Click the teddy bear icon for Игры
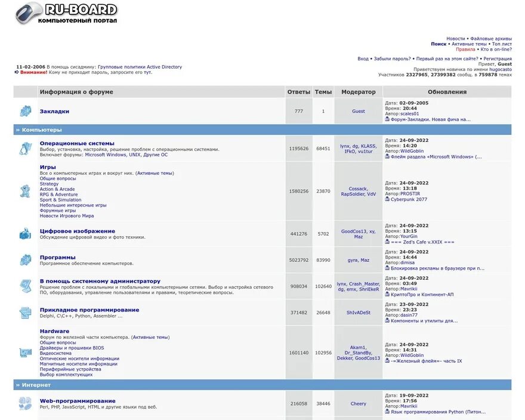525x420 pixels. click(26, 192)
